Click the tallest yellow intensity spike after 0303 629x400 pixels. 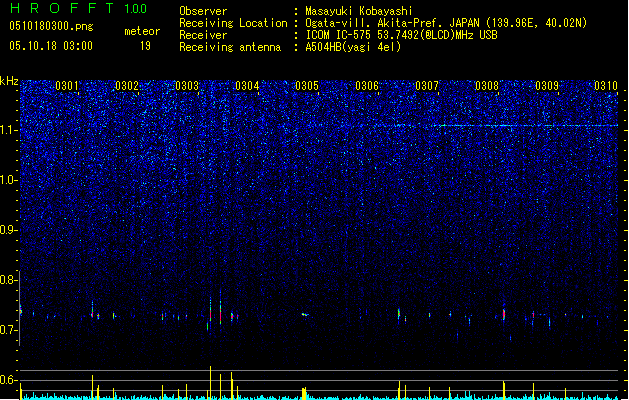(x=210, y=382)
